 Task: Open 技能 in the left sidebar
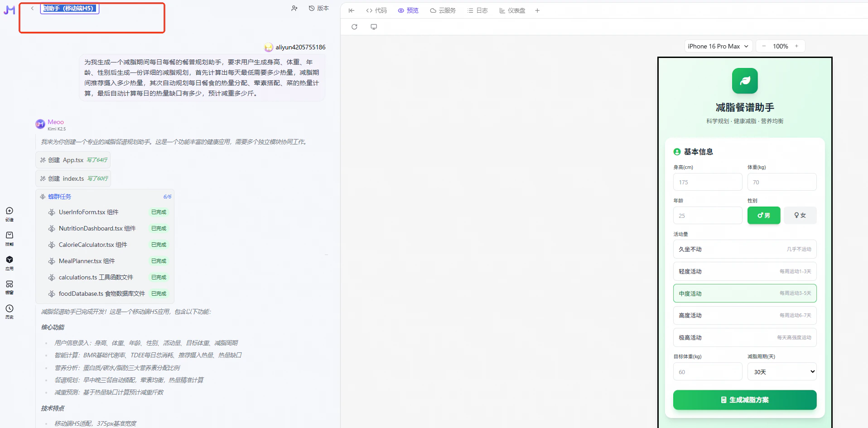pos(10,239)
